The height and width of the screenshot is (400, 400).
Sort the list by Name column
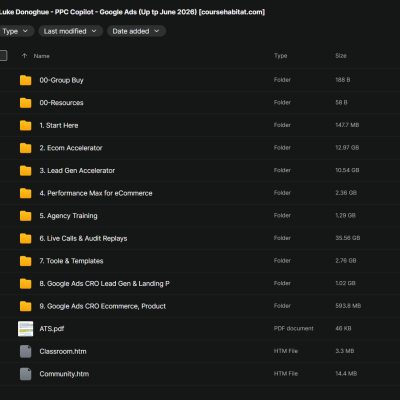coord(42,56)
